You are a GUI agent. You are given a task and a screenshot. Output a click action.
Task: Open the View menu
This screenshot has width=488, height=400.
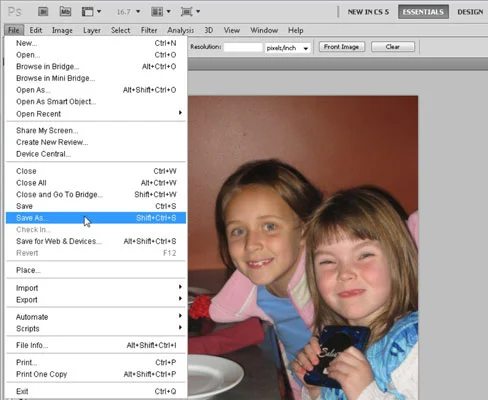(x=232, y=30)
